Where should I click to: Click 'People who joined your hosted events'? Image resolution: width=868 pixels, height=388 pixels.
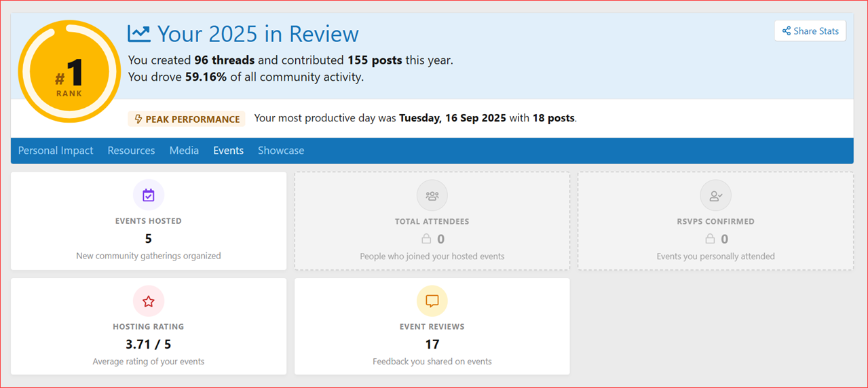coord(432,256)
